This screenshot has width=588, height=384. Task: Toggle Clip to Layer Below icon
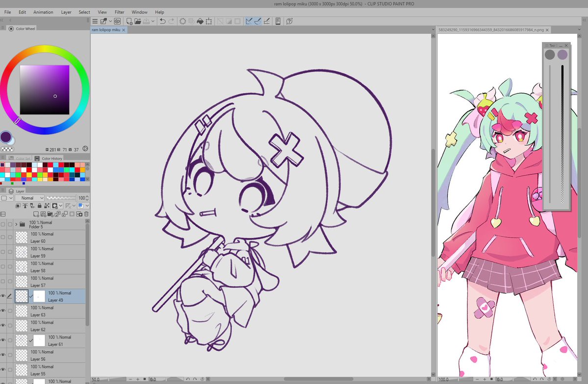pyautogui.click(x=18, y=206)
